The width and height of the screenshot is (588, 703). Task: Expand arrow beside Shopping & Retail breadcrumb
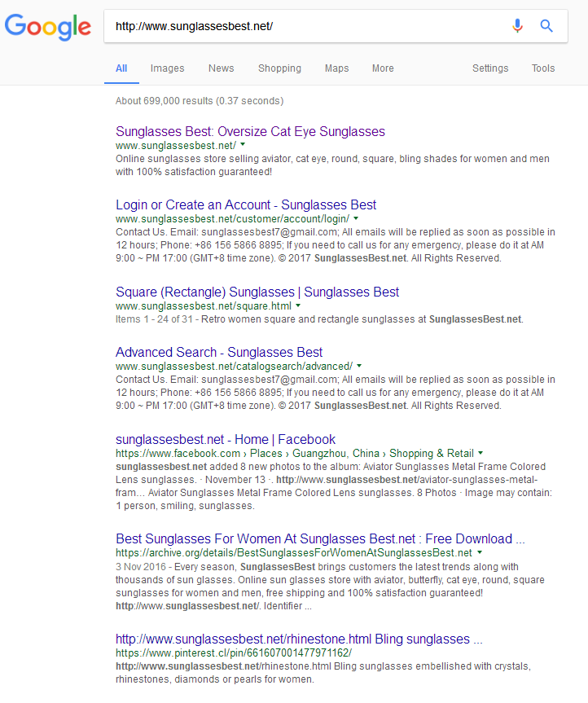point(480,452)
